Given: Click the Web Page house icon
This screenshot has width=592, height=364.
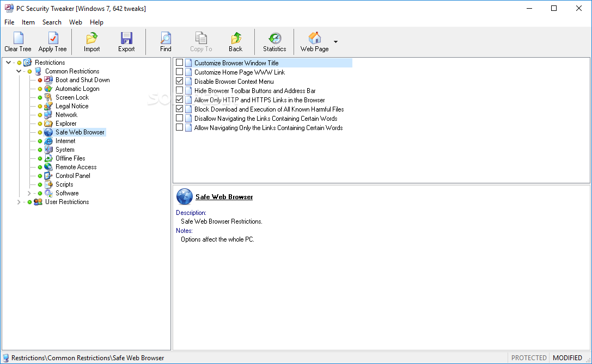Looking at the screenshot, I should pyautogui.click(x=314, y=38).
